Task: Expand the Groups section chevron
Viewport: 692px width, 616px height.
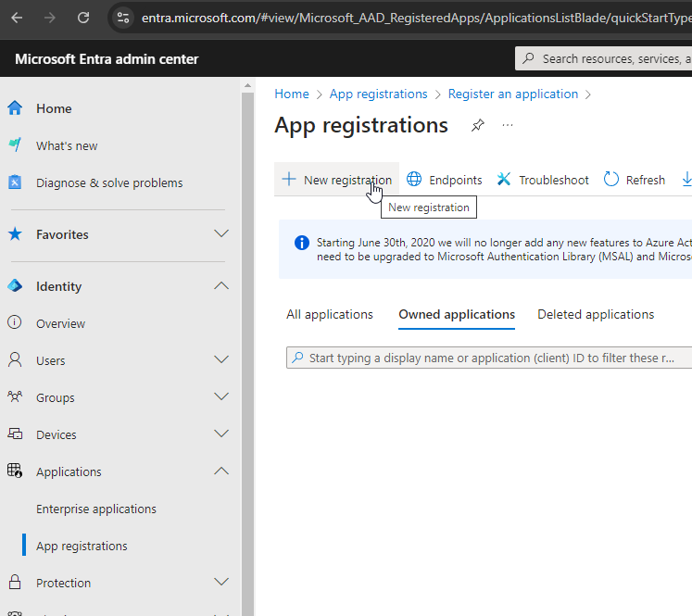Action: tap(221, 396)
